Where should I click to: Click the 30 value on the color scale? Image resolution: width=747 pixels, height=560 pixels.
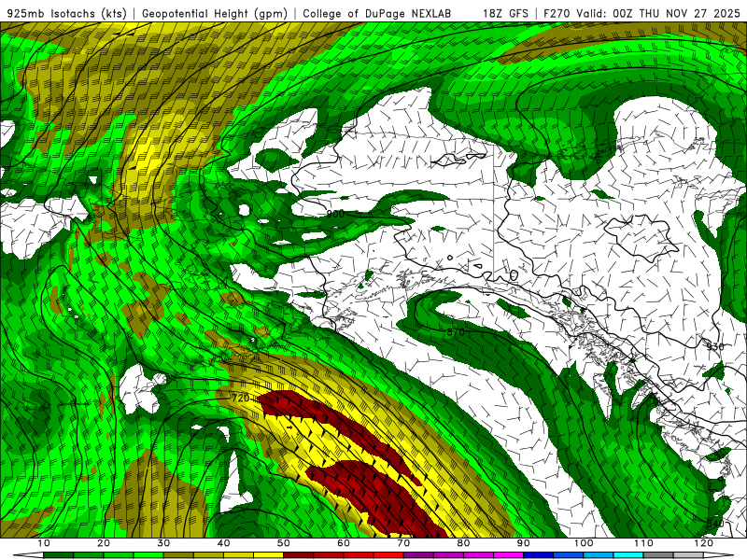tap(163, 543)
